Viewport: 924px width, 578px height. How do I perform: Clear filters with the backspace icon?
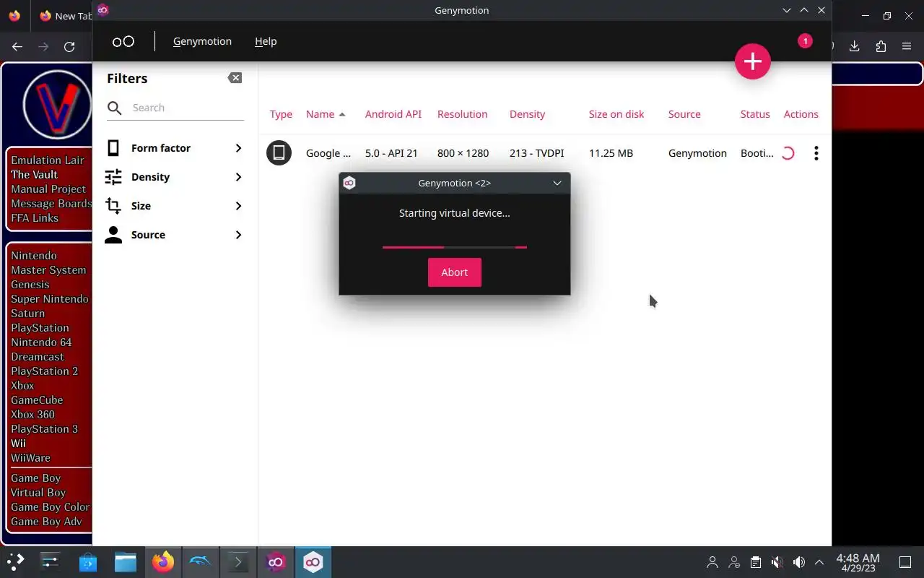(235, 78)
